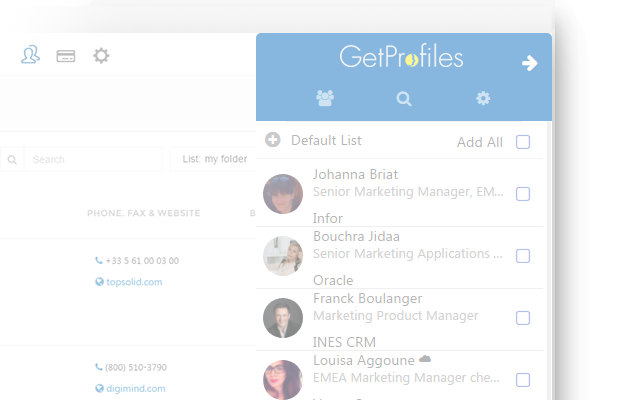640x400 pixels.
Task: Open the billing credit card icon
Action: pyautogui.click(x=66, y=56)
